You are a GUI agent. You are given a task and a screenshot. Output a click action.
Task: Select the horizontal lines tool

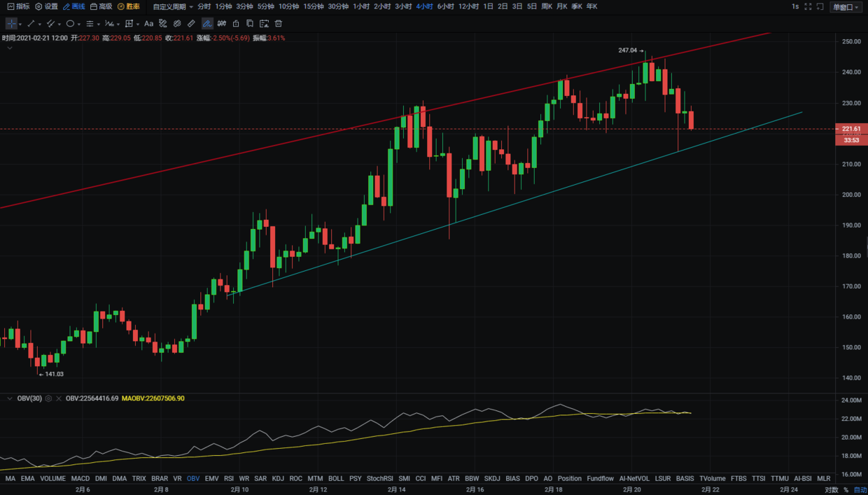(x=90, y=23)
